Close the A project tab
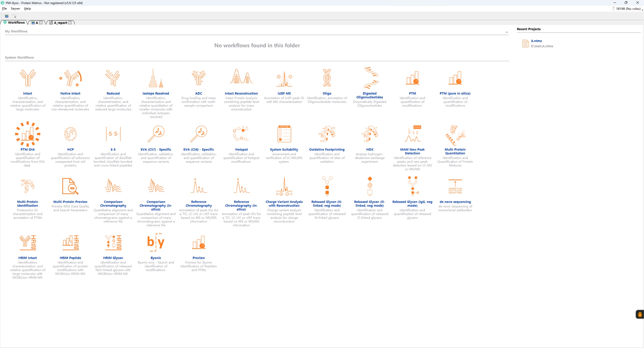Viewport: 644px width, 348px height. (x=41, y=23)
